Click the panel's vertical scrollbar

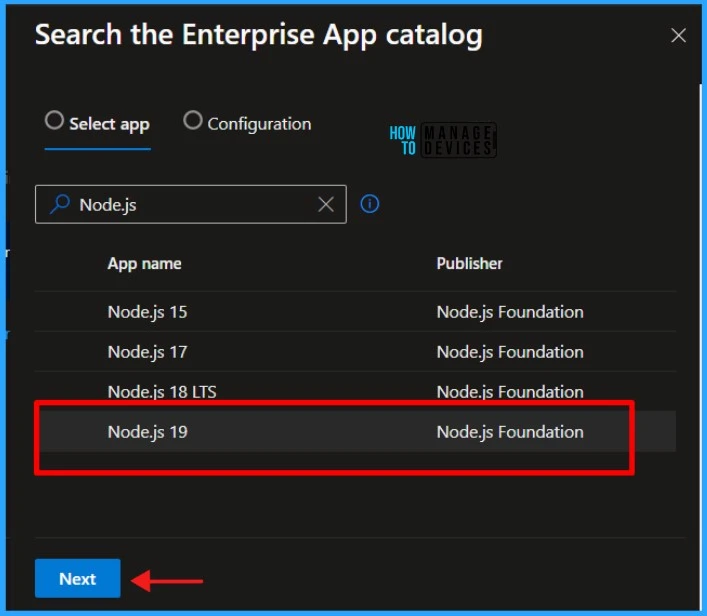tap(701, 347)
